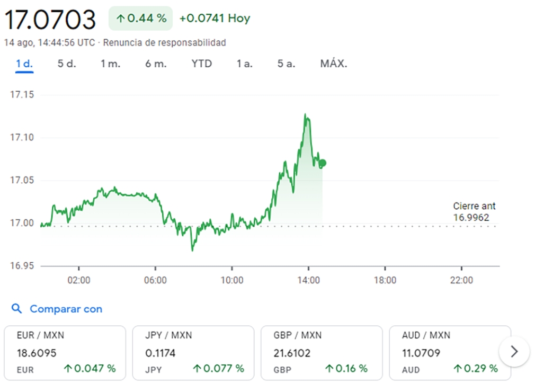
Task: Open the 5 a. chart range
Action: pos(286,64)
